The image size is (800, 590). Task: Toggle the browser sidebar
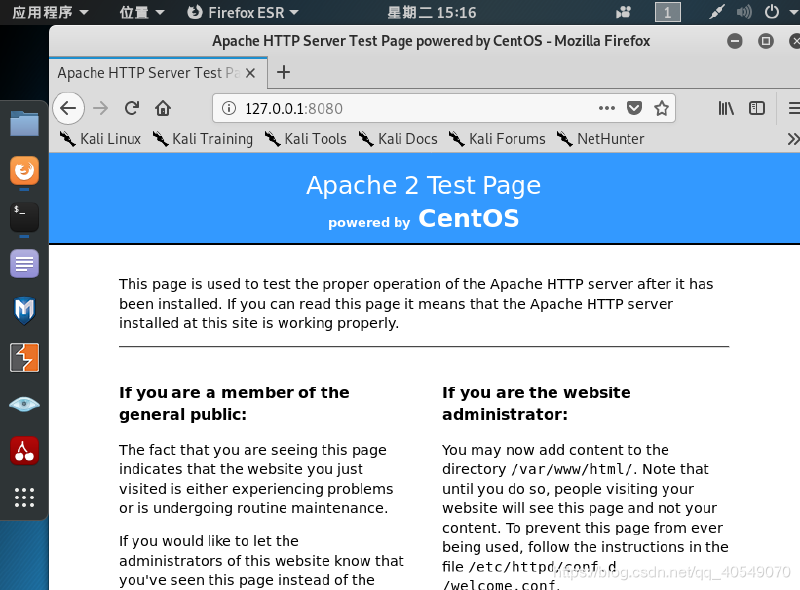click(x=757, y=108)
